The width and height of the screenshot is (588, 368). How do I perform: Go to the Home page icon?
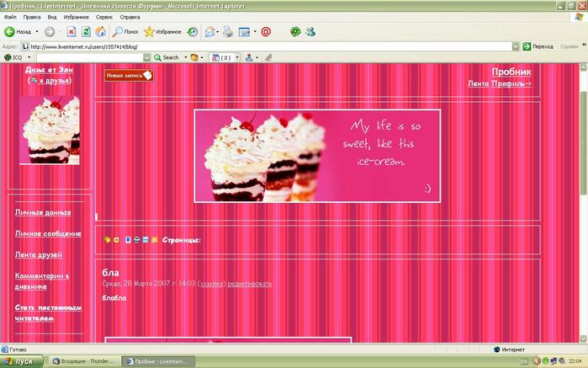(x=100, y=32)
